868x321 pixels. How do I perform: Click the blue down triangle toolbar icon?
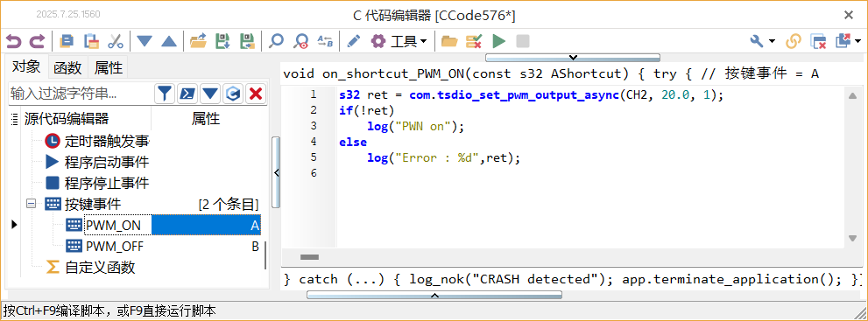coord(145,41)
